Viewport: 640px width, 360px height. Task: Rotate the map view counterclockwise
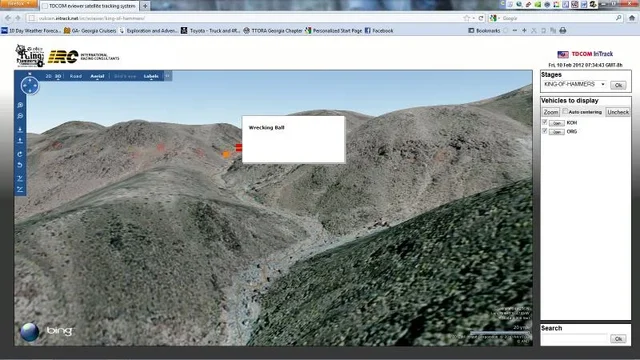20,165
